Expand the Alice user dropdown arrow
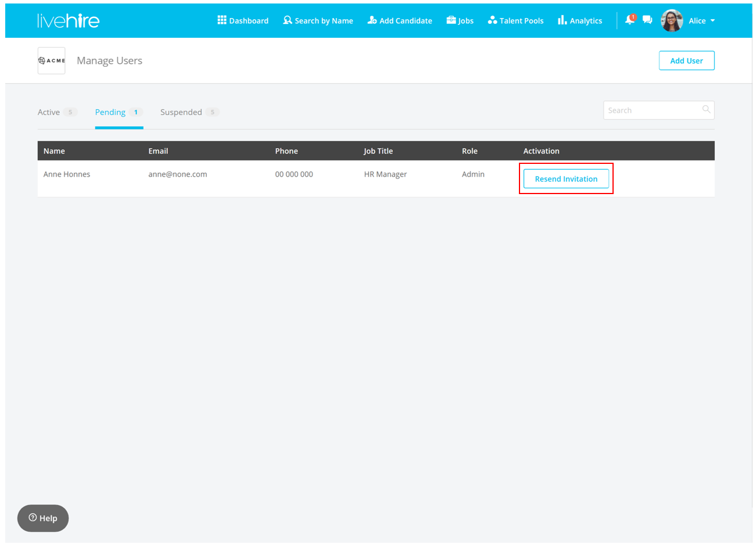The width and height of the screenshot is (756, 548). pyautogui.click(x=713, y=21)
